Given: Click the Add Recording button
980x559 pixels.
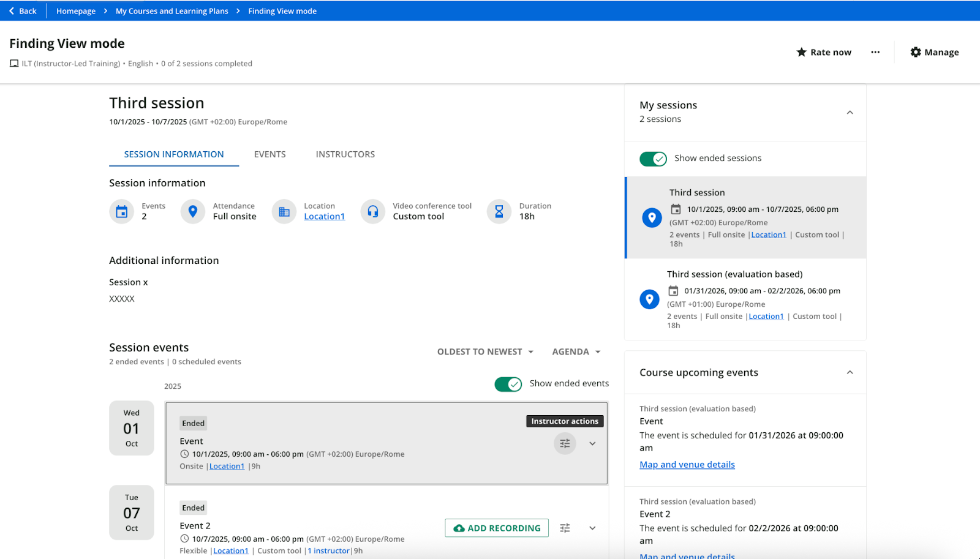Looking at the screenshot, I should pos(497,528).
